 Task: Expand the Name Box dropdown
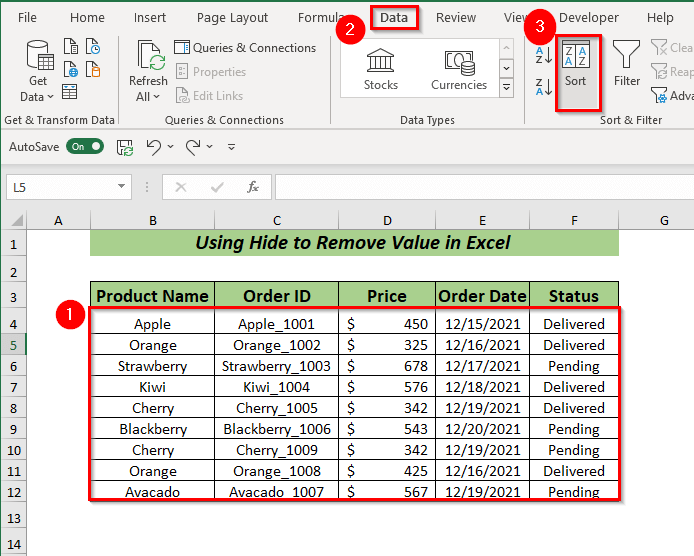click(x=122, y=187)
